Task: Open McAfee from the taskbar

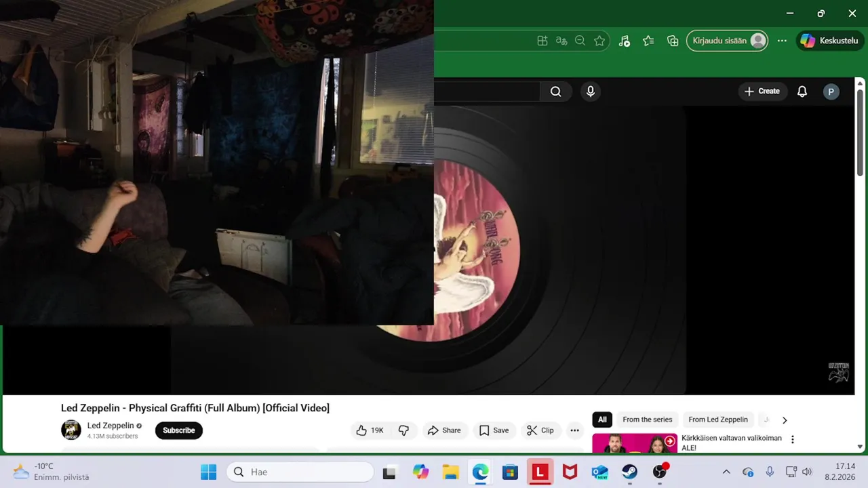Action: [x=570, y=472]
